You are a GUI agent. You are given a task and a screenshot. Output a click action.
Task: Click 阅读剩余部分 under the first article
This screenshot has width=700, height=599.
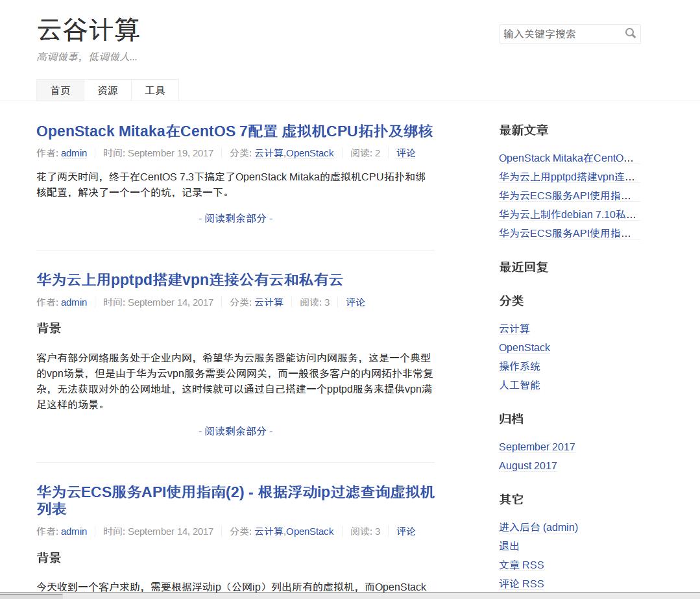(x=235, y=219)
